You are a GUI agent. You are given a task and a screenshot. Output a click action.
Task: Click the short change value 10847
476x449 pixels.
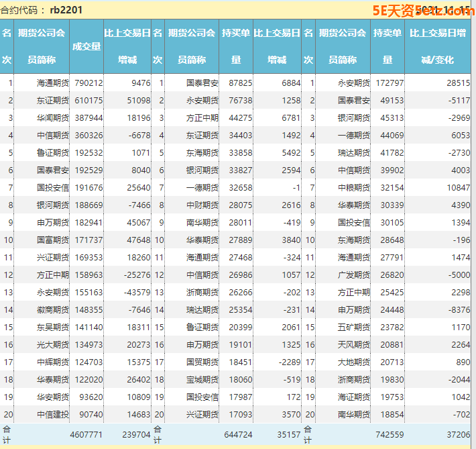459,187
